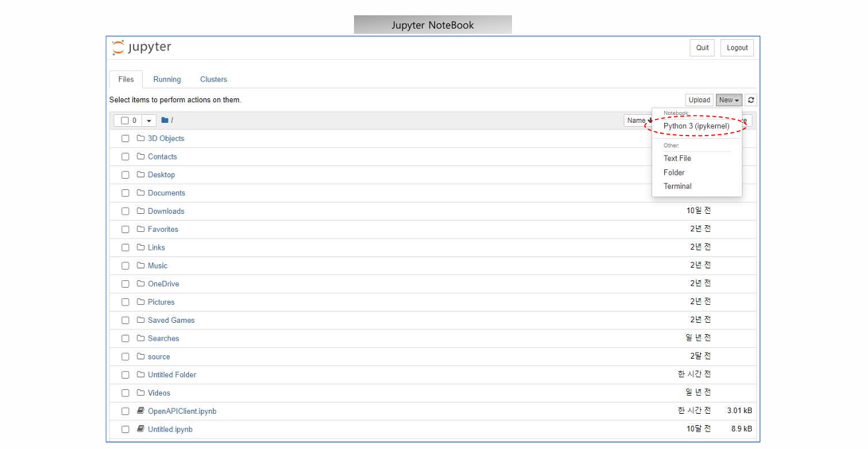Open the Videos folder link

click(159, 393)
